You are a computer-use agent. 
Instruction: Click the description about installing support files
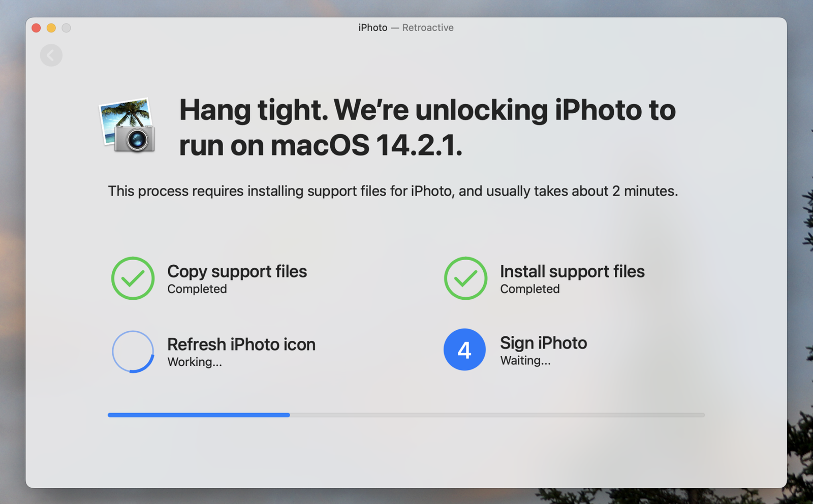coord(393,191)
